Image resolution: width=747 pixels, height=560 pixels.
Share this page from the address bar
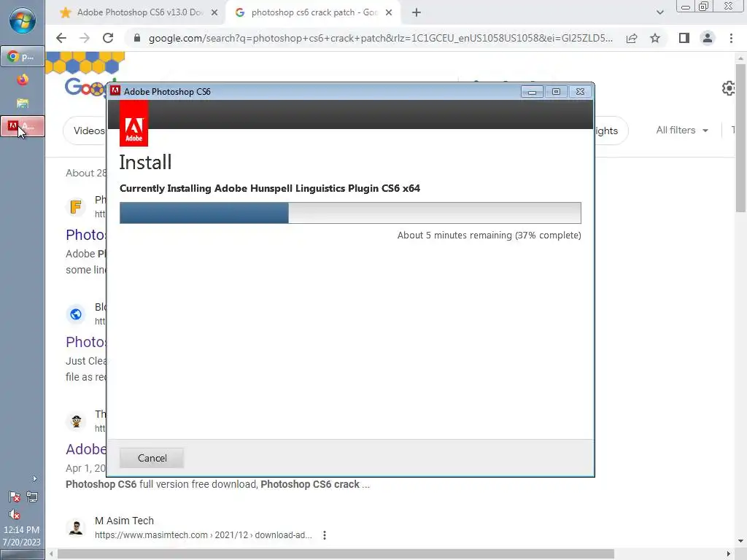(x=632, y=38)
